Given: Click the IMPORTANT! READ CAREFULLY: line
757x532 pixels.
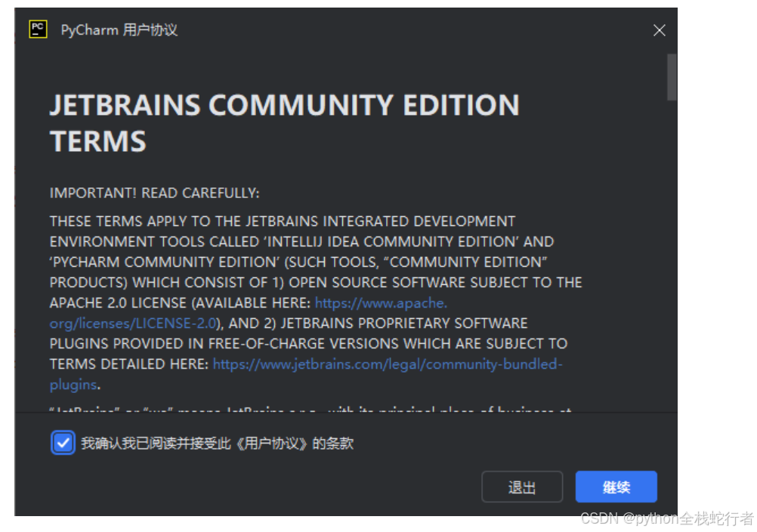Looking at the screenshot, I should (x=154, y=193).
